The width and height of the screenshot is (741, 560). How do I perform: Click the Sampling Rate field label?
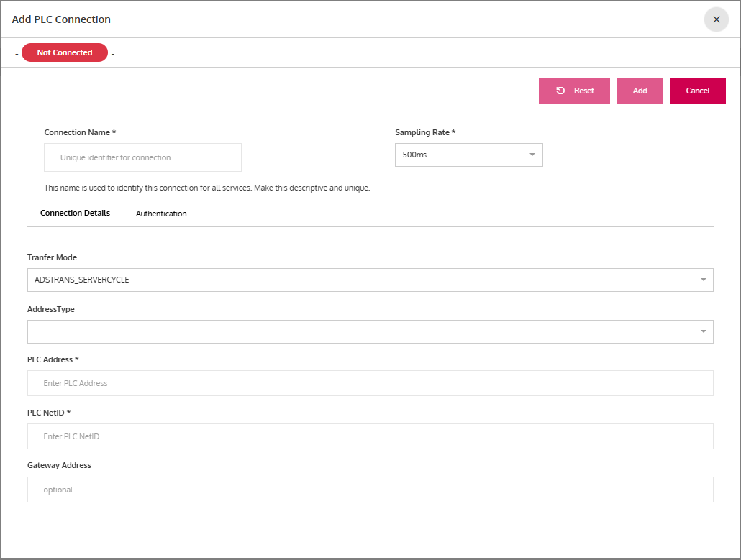425,132
